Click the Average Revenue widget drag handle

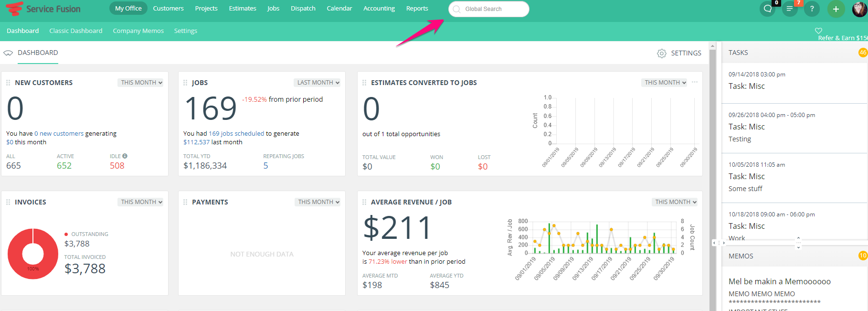point(364,202)
